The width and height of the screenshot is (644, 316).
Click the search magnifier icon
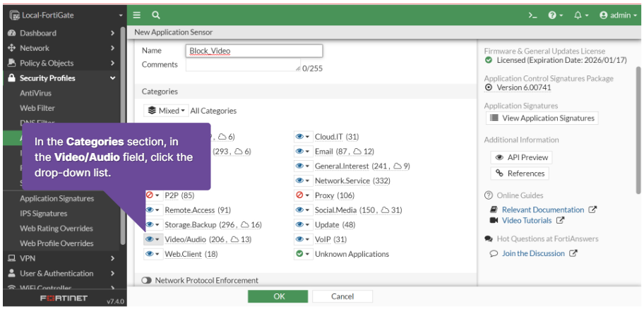pyautogui.click(x=155, y=16)
